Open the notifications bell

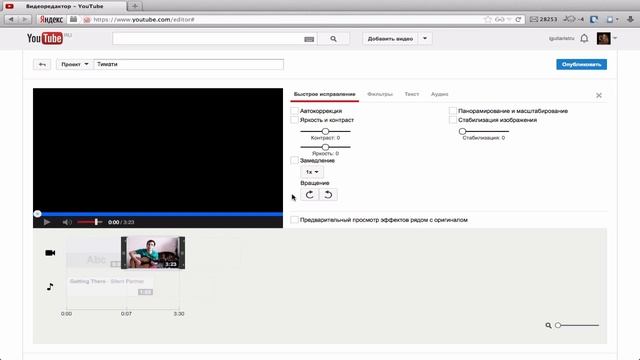(x=584, y=38)
